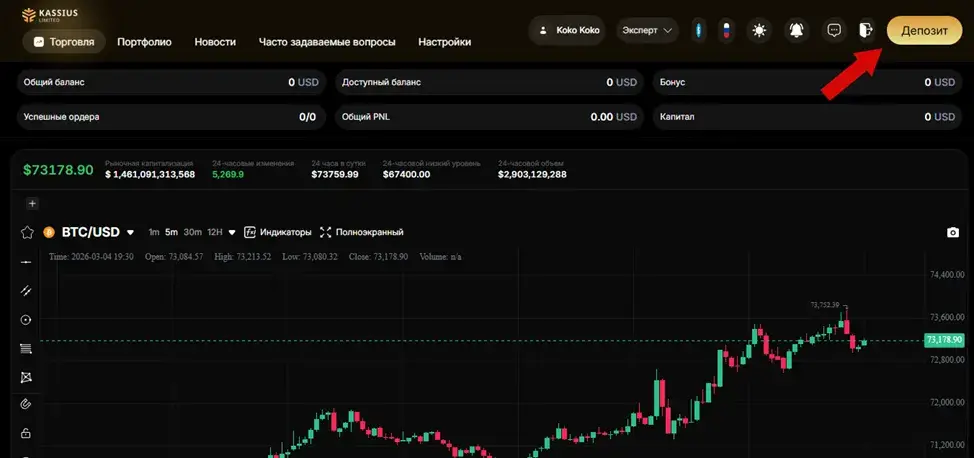This screenshot has height=458, width=974.
Task: Click the logout door icon
Action: tap(865, 30)
